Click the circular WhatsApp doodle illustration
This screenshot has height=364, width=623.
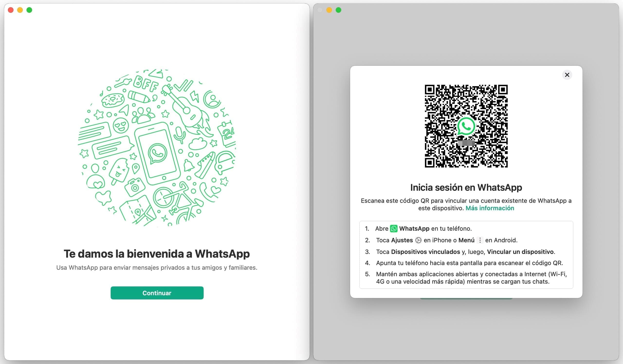(157, 148)
